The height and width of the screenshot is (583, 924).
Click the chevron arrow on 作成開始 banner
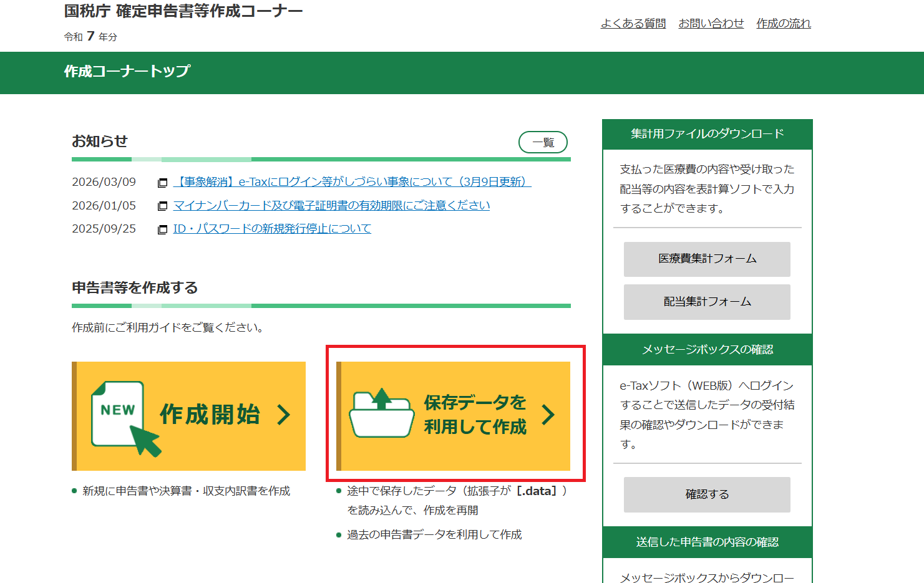click(x=284, y=415)
